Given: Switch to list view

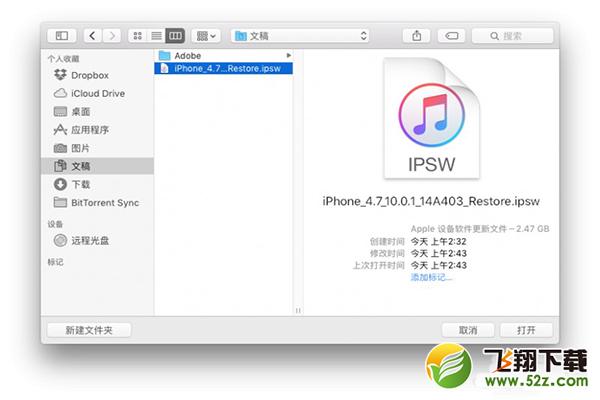Looking at the screenshot, I should (157, 36).
